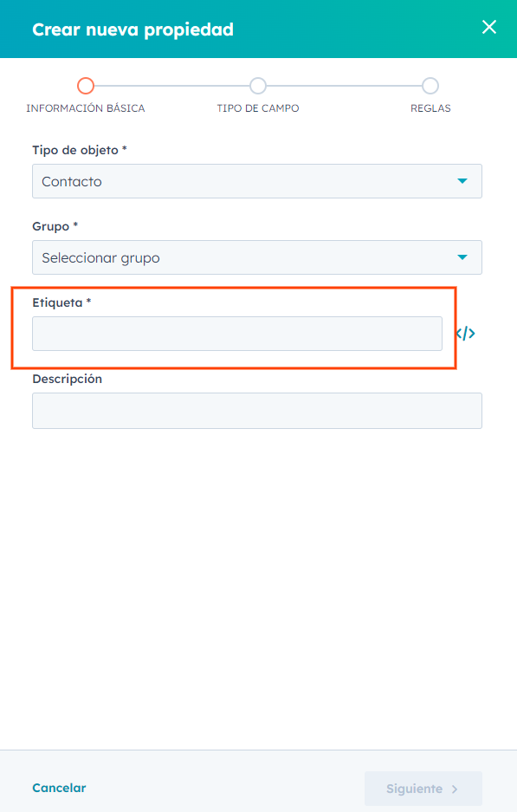Click the code brackets icon beside Etiqueta
Viewport: 517px width, 812px height.
coord(466,334)
